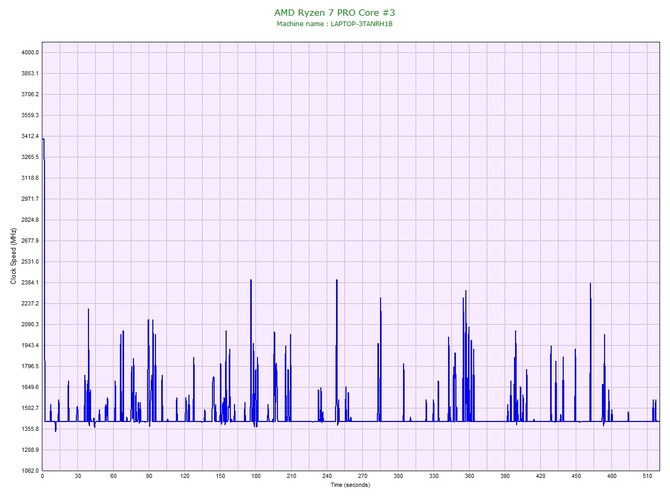
Task: Select the 180 seconds tick on the time axis
Action: (x=256, y=477)
